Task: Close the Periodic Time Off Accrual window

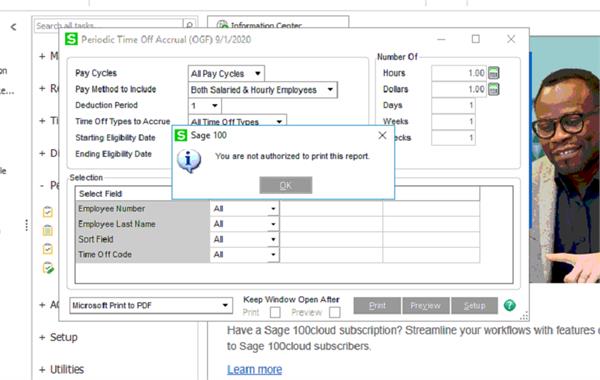Action: 511,39
